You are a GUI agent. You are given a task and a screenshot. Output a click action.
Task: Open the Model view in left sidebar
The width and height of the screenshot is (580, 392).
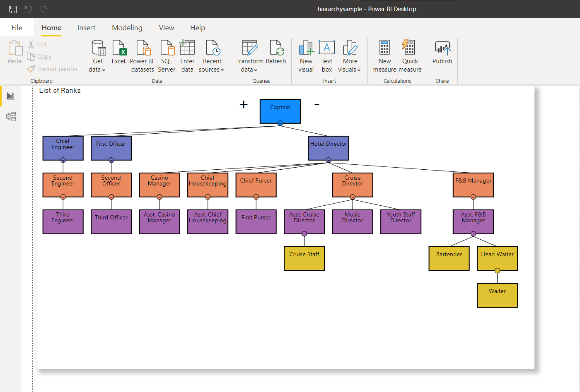[11, 117]
